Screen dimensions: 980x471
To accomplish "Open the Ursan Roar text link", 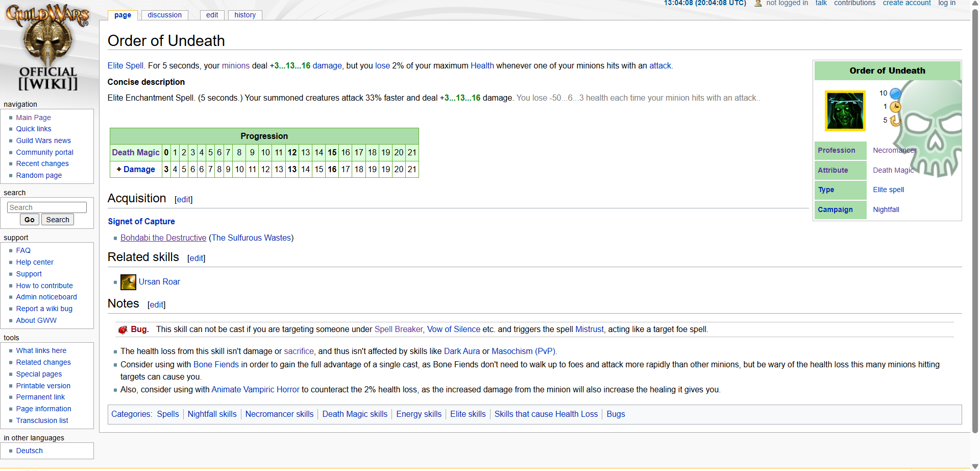I will click(x=159, y=281).
